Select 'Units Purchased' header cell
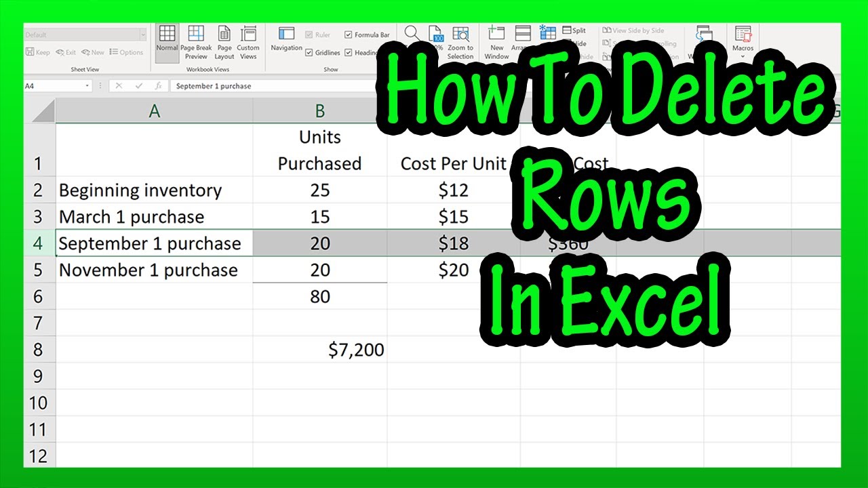 click(320, 150)
